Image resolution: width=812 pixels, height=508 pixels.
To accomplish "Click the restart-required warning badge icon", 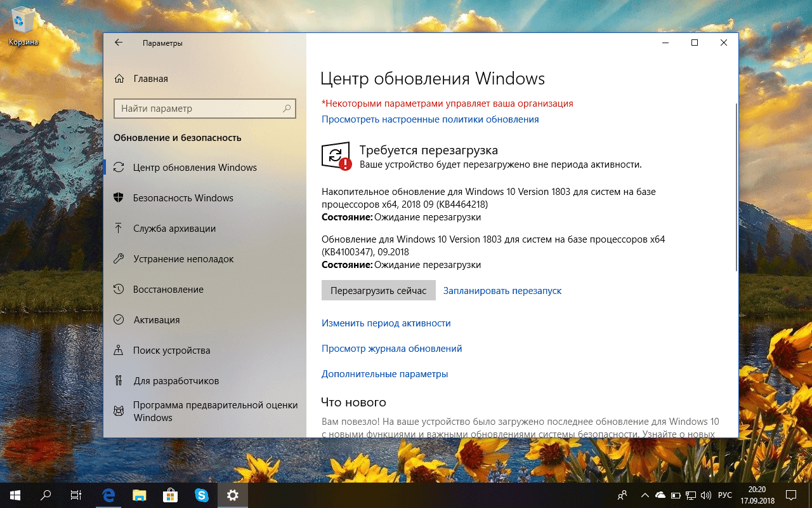I will pos(347,164).
